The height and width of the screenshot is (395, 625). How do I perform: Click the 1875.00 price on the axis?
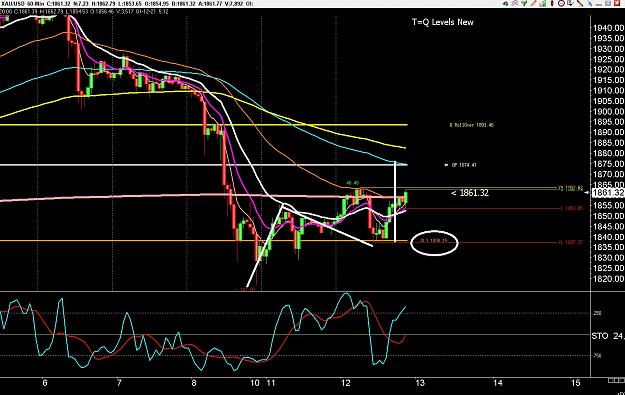pyautogui.click(x=608, y=164)
